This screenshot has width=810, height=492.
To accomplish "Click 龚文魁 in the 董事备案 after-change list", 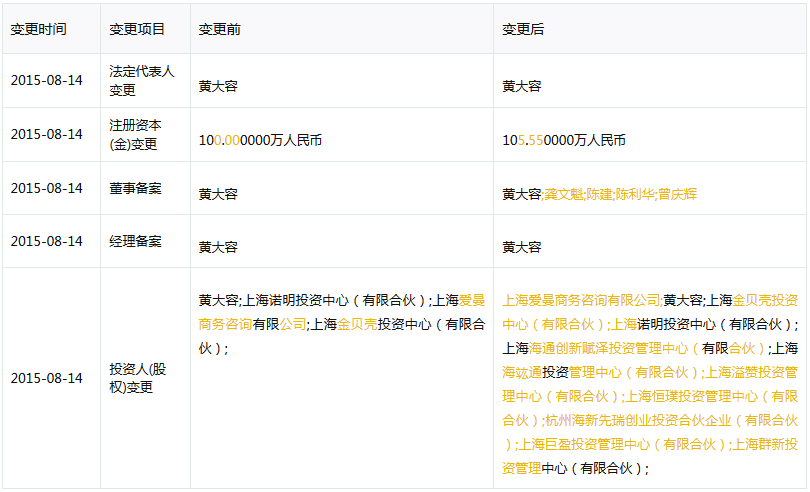I will tap(563, 194).
